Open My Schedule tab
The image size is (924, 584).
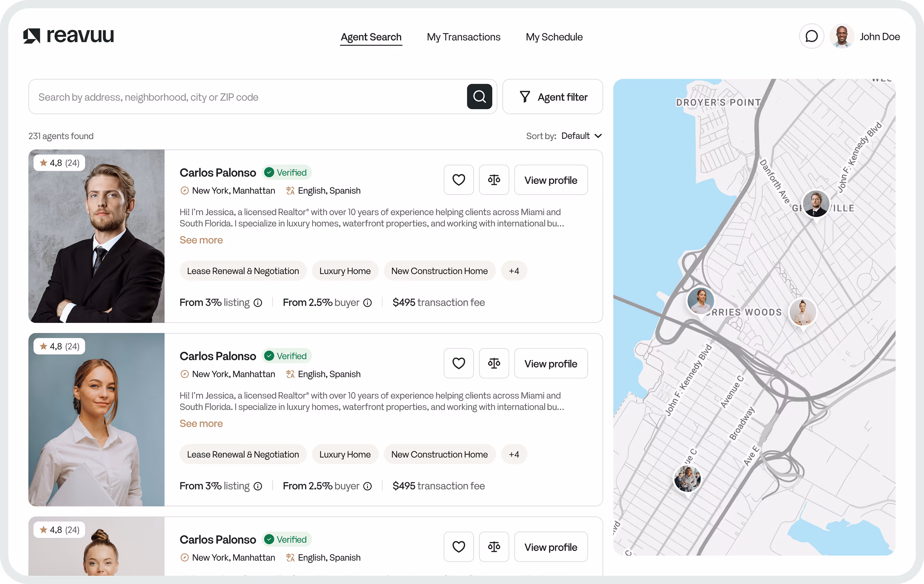pyautogui.click(x=554, y=37)
